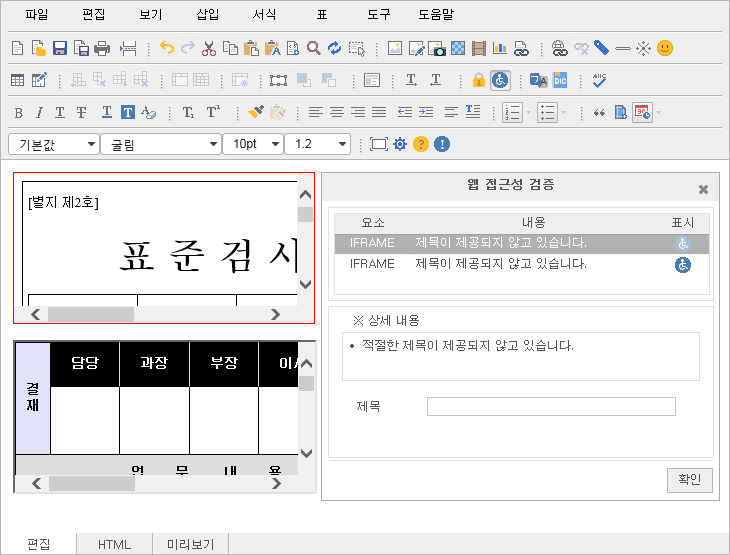Click the translate icon
The image size is (730, 555).
pyautogui.click(x=539, y=80)
